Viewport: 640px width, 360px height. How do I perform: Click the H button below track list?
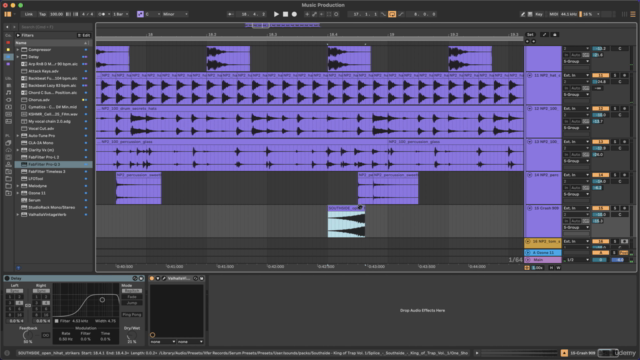pos(551,268)
